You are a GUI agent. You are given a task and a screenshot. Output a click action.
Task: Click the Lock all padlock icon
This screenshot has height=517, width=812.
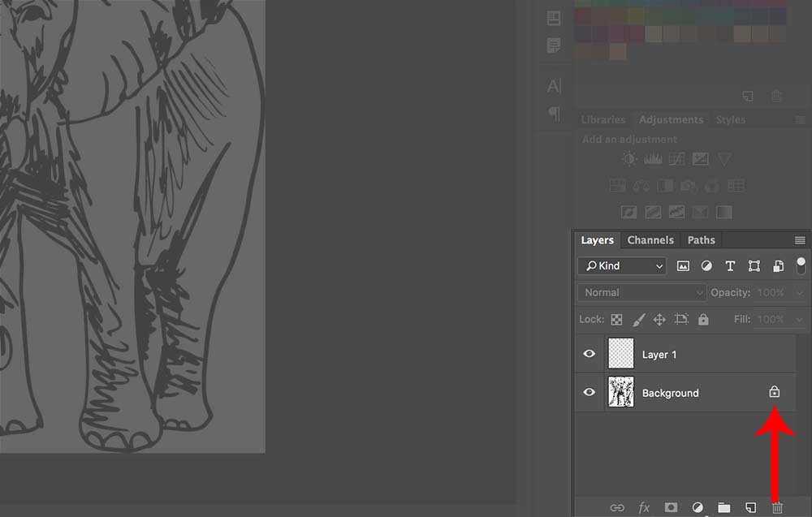point(703,320)
